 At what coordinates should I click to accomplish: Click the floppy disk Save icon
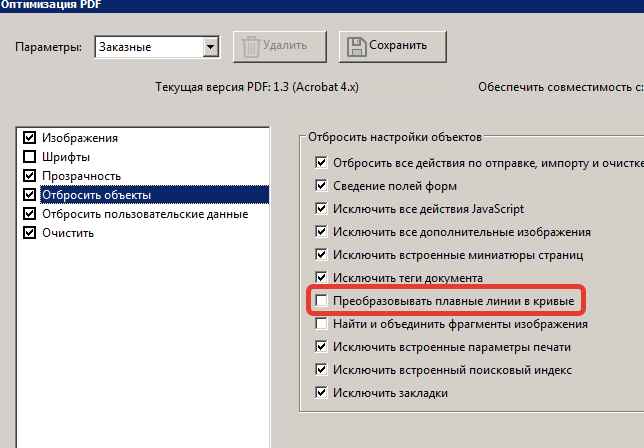click(x=356, y=46)
